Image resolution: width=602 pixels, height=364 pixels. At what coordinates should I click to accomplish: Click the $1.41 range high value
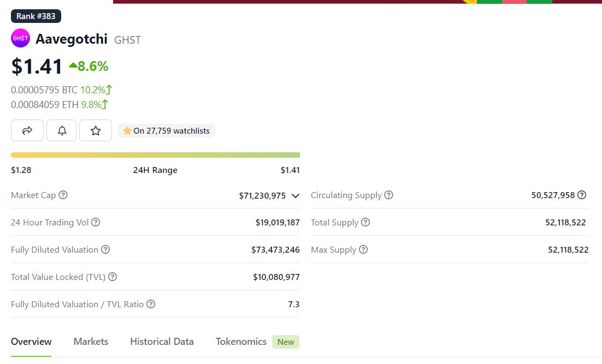290,170
